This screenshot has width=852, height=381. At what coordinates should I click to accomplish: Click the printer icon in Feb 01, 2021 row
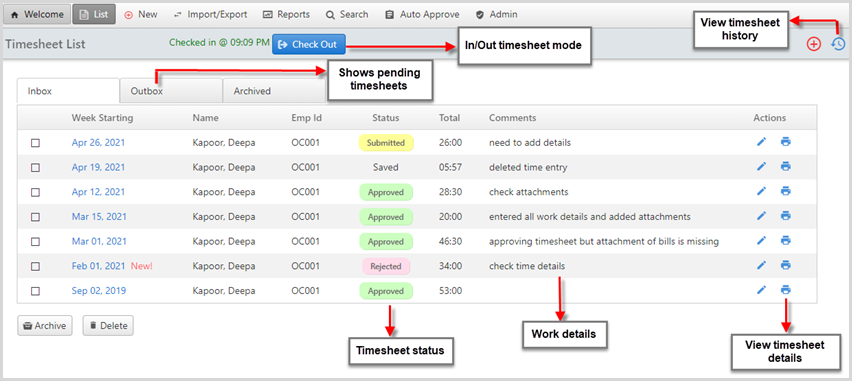785,266
